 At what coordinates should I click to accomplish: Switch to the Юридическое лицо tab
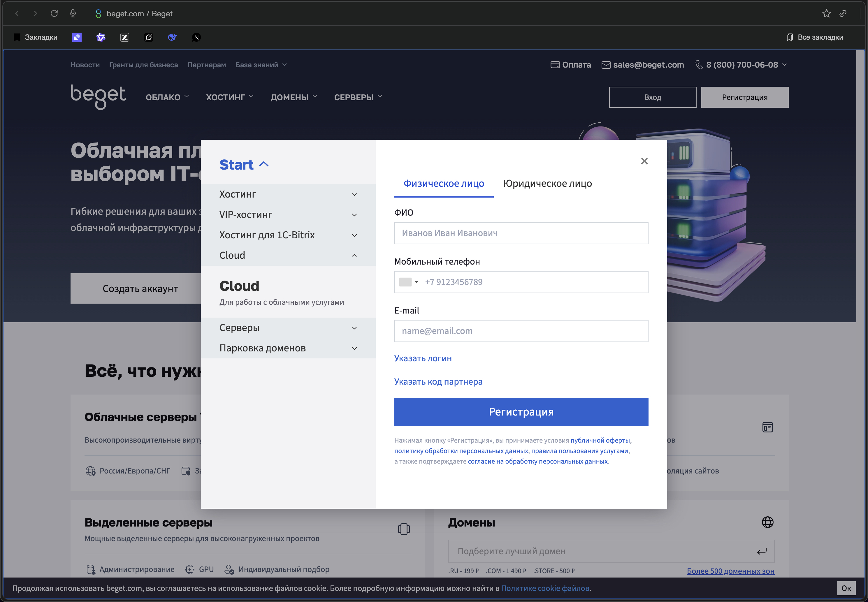[x=547, y=184]
